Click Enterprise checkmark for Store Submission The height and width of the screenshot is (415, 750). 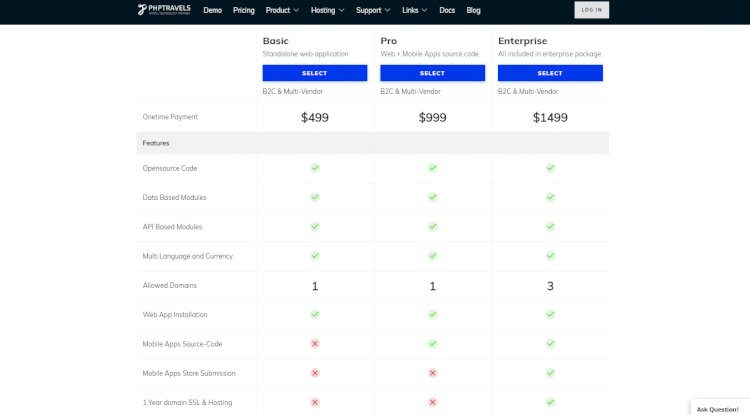[550, 372]
